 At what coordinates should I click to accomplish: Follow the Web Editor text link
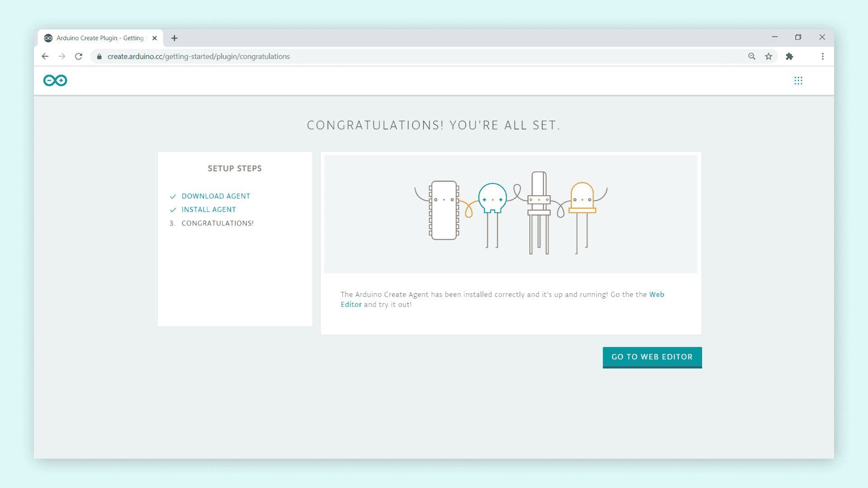[656, 295]
